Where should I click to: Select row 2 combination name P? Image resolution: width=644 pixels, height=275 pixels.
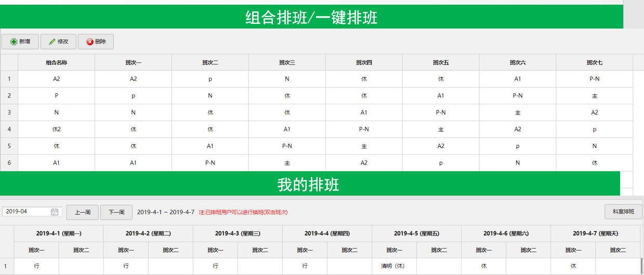coord(56,95)
